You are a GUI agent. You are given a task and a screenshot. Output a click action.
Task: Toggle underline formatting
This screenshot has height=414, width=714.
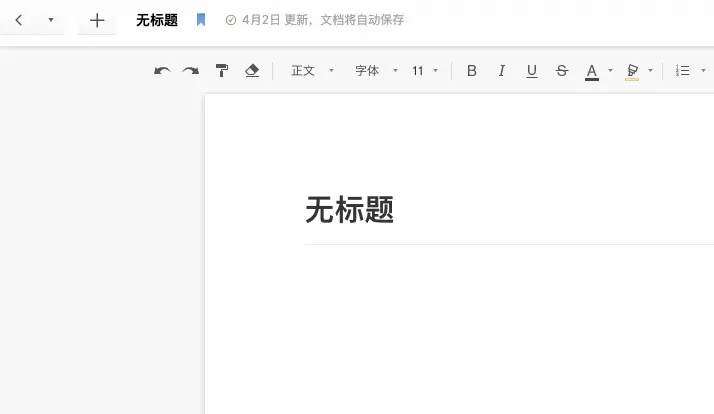click(531, 71)
